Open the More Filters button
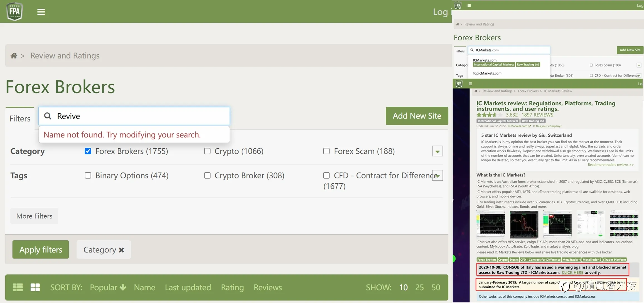 [x=34, y=216]
